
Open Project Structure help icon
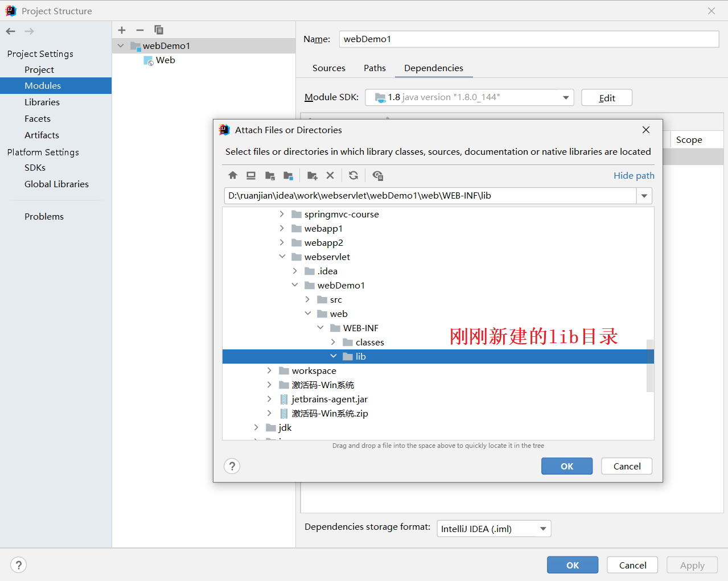[x=19, y=564]
